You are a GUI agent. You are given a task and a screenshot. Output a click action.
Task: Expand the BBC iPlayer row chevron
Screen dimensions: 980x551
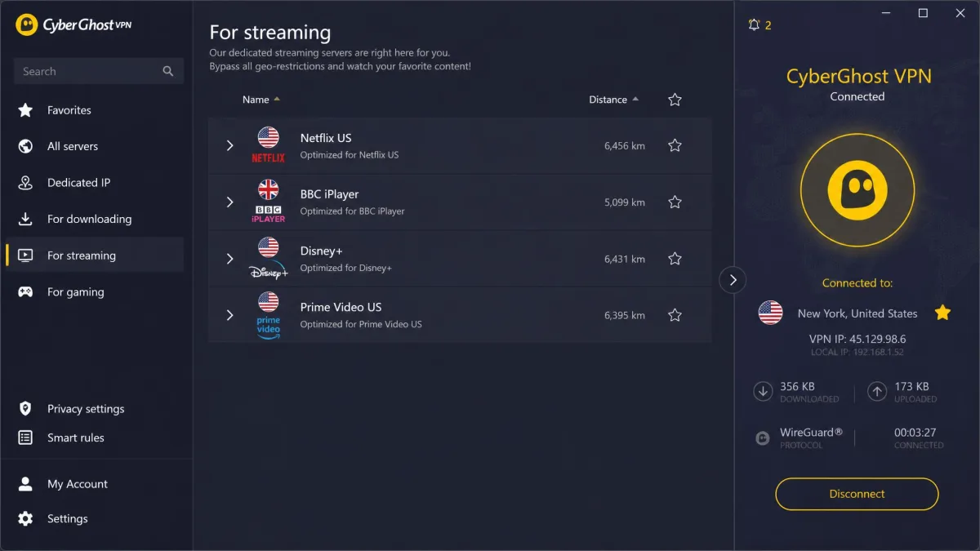229,202
